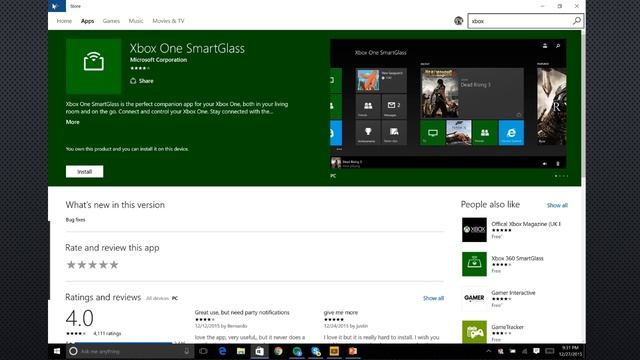Click the Xbox One SmartGlass app icon tile

tap(93, 67)
